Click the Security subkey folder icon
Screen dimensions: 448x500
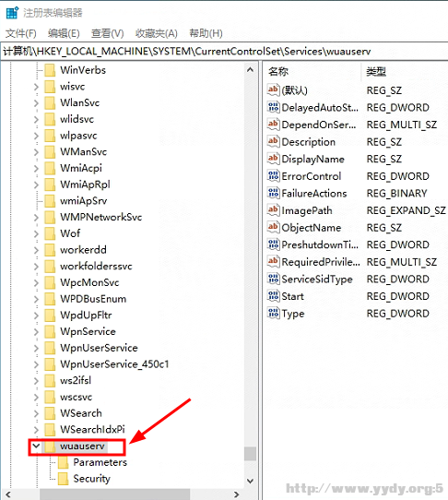point(63,478)
